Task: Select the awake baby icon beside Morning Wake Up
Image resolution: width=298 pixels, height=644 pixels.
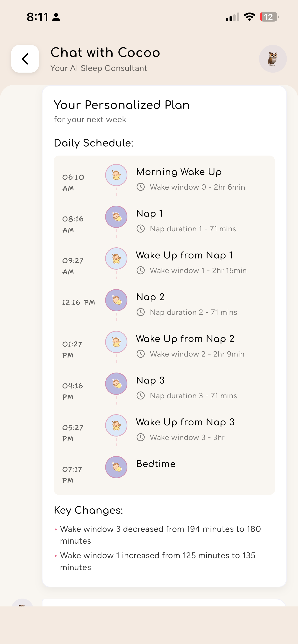Action: [116, 175]
